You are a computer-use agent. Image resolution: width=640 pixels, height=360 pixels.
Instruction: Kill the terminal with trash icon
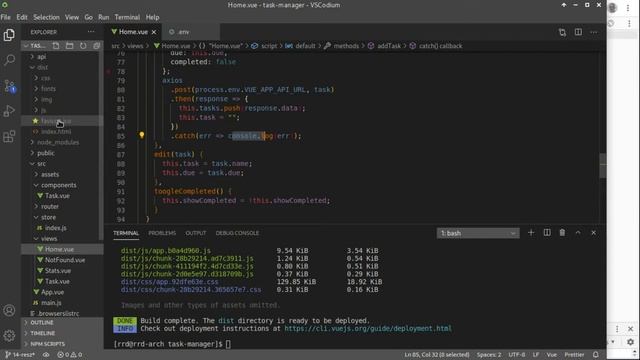(x=562, y=233)
